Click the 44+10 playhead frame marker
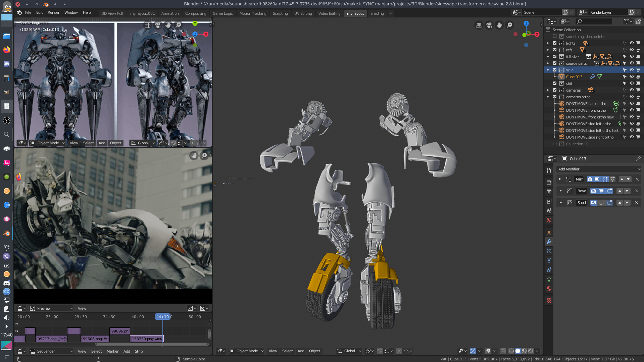Screen dimensions: 644x362 (162, 317)
